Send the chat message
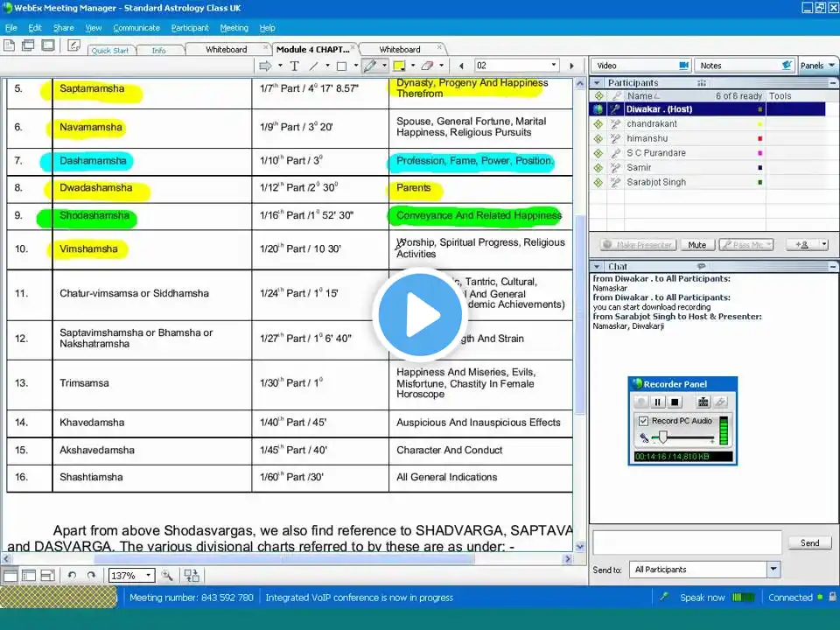Viewport: 840px width, 630px height. pos(809,542)
